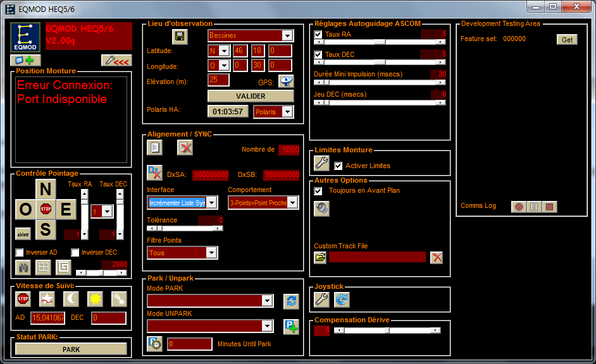
Task: Click the DxSA reset Dx icon
Action: tap(155, 173)
